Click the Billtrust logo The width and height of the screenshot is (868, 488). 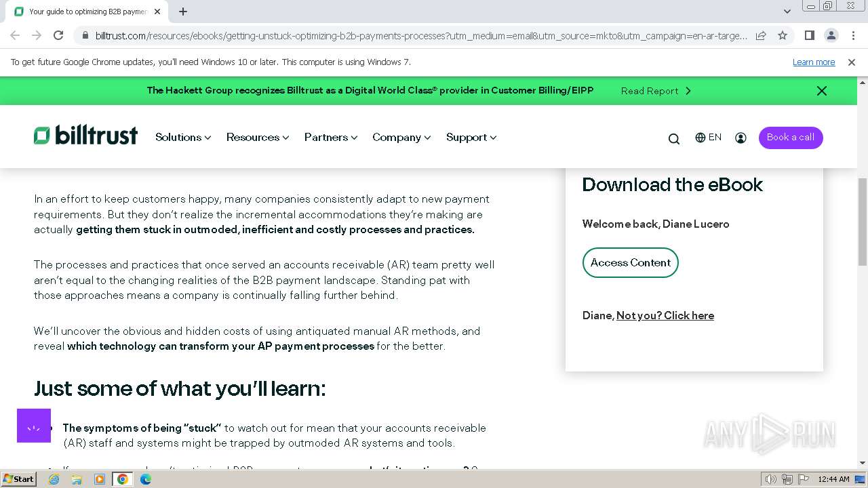coord(85,136)
